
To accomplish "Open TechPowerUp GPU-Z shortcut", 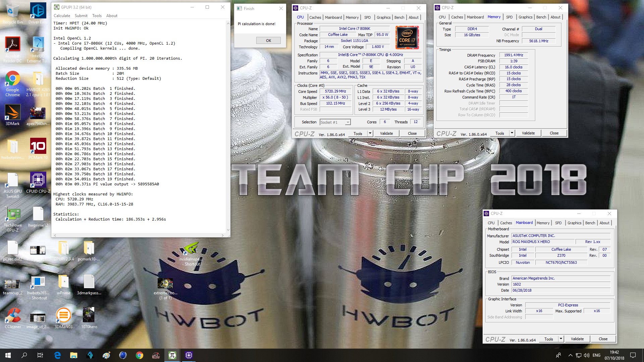I will [12, 219].
